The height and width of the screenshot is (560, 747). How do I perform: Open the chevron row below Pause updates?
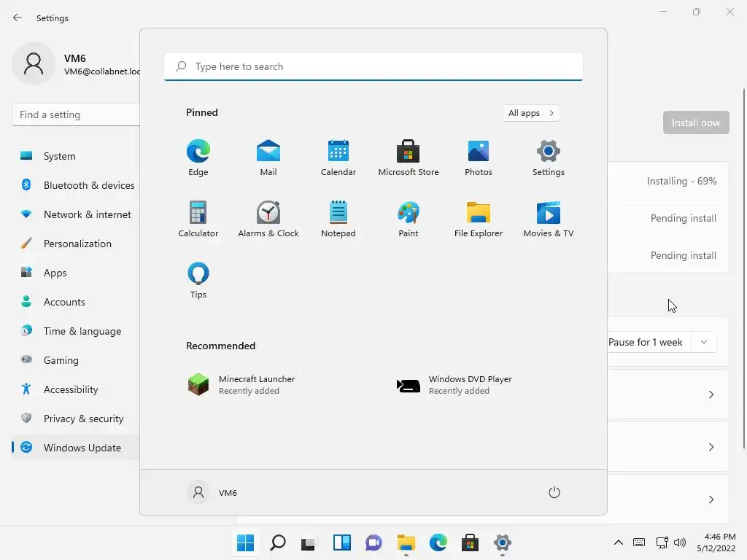pyautogui.click(x=668, y=394)
